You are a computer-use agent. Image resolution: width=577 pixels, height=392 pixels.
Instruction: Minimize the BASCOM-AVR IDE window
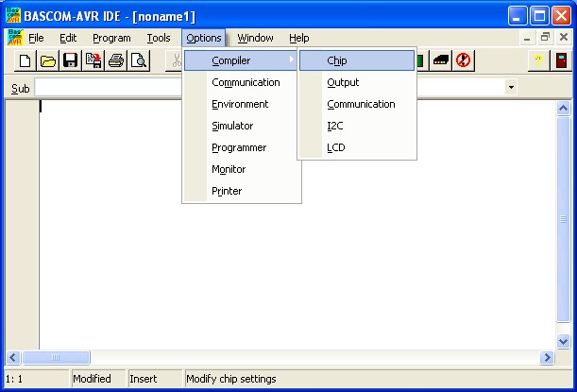tap(517, 16)
